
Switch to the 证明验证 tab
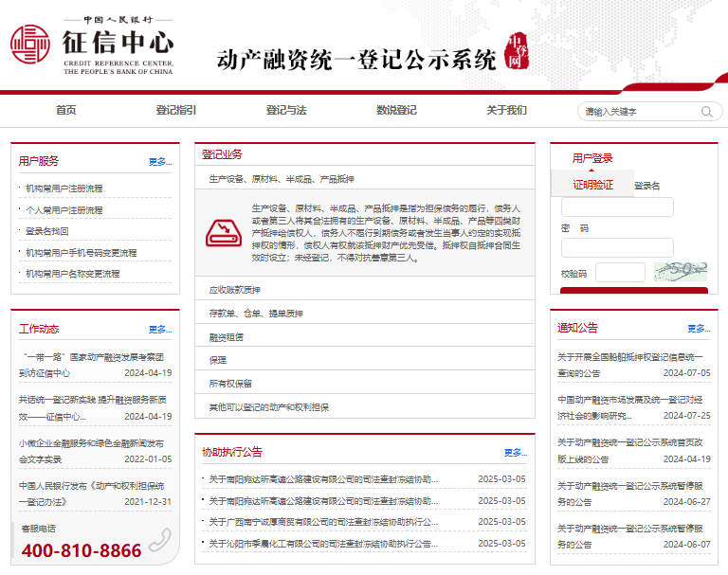coord(592,184)
